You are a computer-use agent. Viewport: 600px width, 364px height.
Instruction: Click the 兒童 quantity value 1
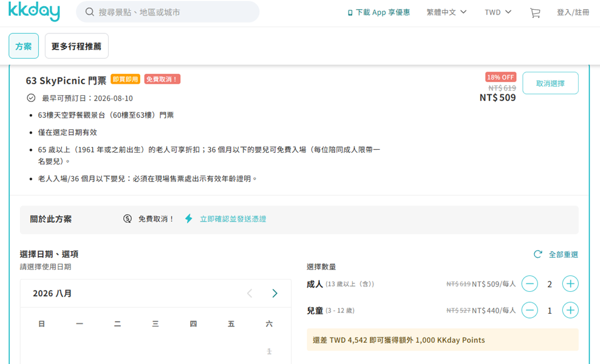coord(550,311)
